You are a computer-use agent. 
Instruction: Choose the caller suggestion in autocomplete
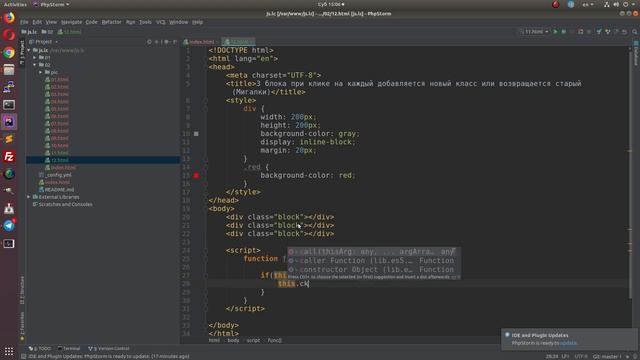[x=374, y=260]
